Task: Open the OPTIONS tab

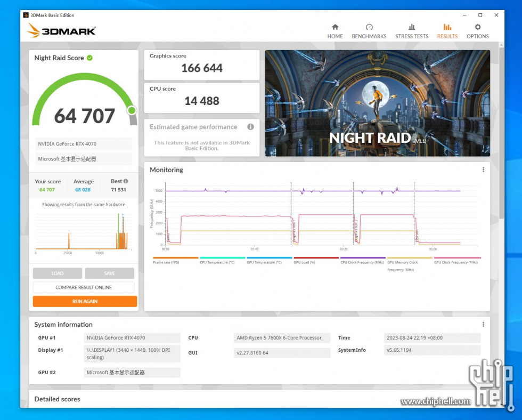Action: tap(477, 31)
